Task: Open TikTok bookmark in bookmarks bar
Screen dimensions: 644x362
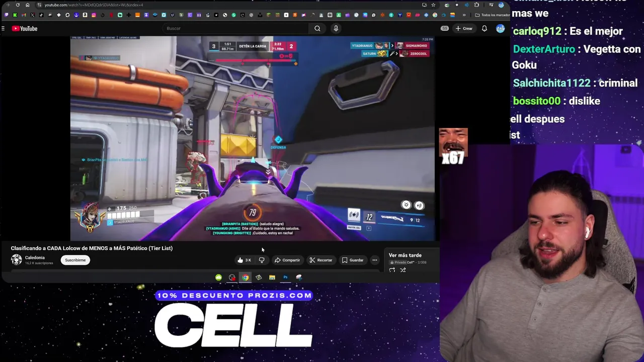Action: click(x=41, y=15)
